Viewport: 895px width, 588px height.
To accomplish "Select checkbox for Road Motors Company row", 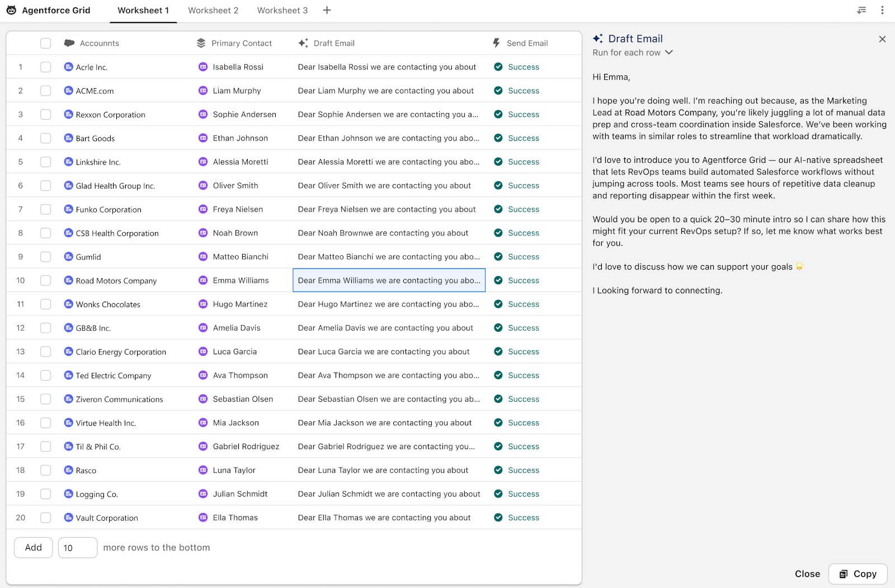I will (x=46, y=280).
